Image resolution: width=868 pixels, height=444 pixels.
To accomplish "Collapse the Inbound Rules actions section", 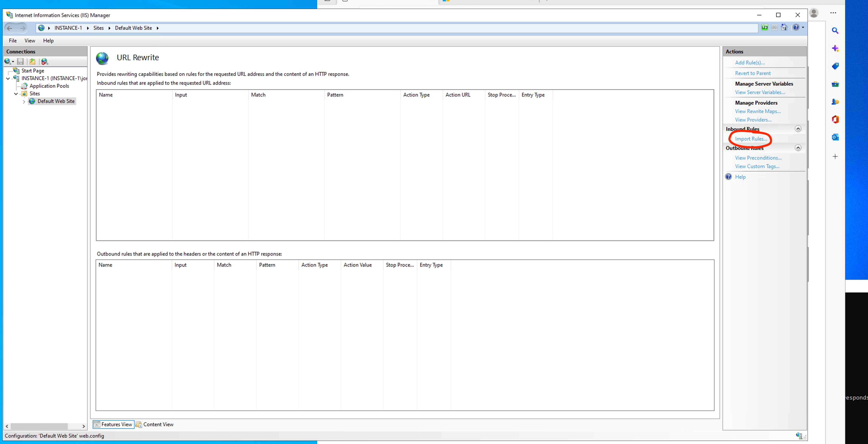I will pos(798,128).
